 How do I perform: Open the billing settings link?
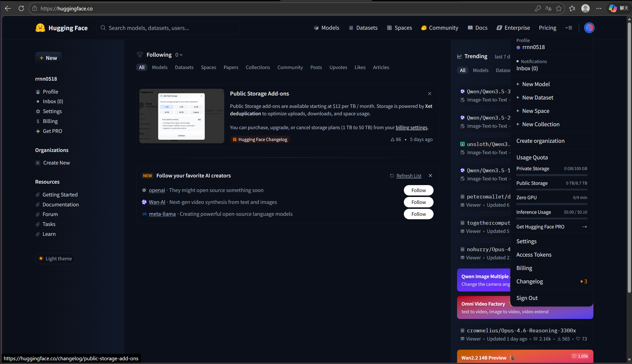tap(411, 127)
